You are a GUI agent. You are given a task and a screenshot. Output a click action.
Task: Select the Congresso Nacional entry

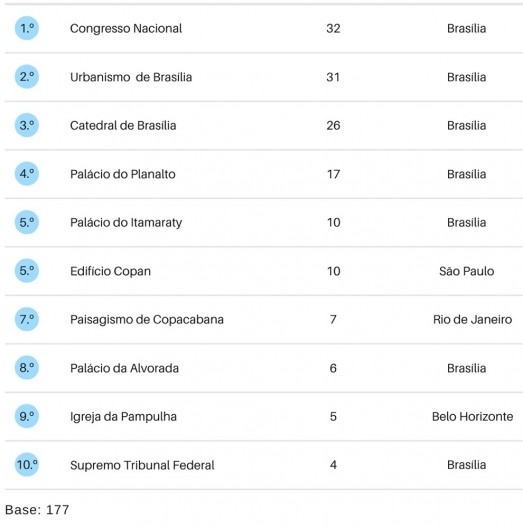[126, 29]
